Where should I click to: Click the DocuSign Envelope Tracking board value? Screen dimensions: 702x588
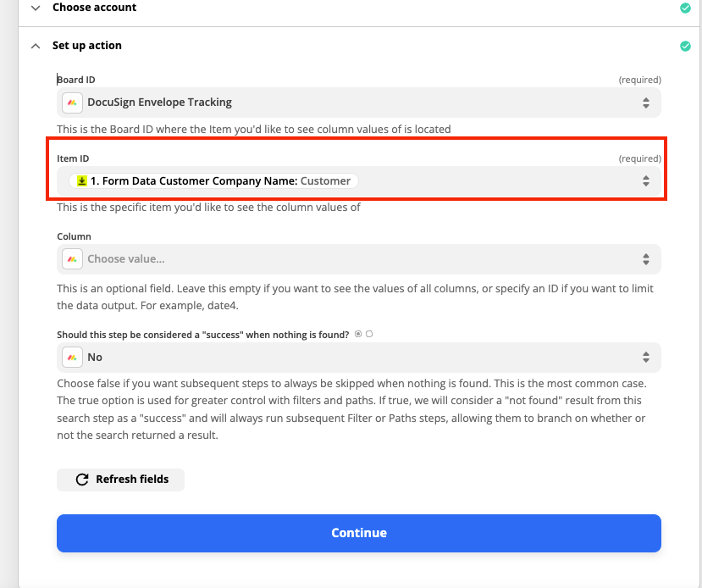coord(159,103)
